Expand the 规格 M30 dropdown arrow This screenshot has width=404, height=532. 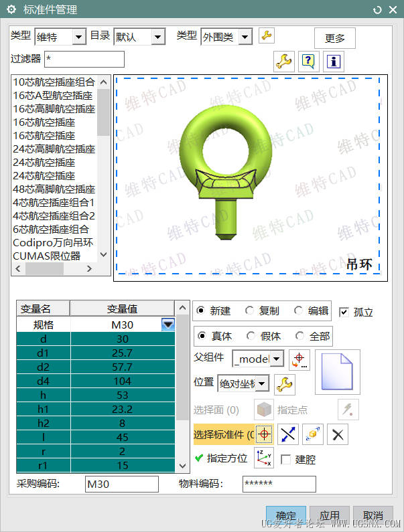pyautogui.click(x=168, y=325)
